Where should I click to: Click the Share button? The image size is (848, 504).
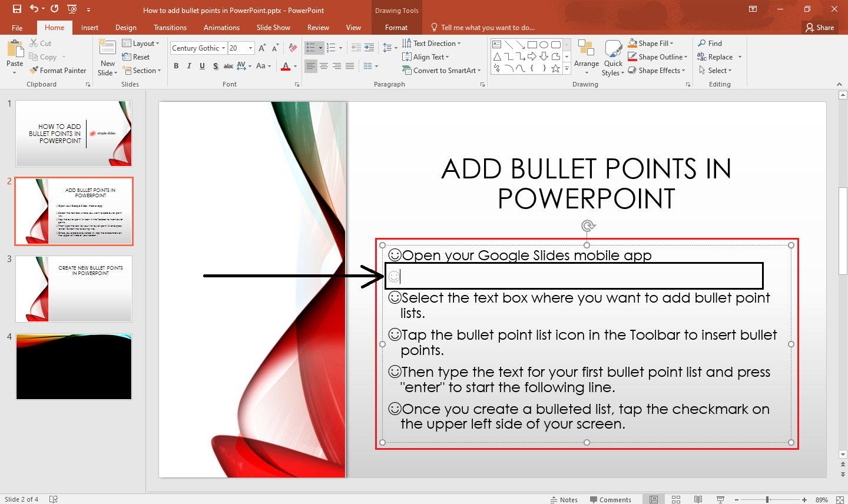(x=820, y=28)
